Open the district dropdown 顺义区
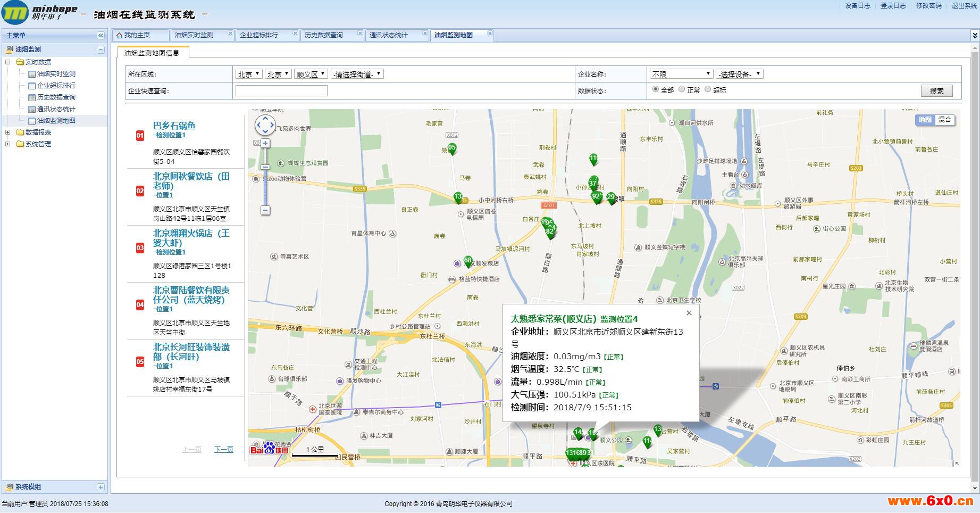This screenshot has width=980, height=513. (311, 74)
